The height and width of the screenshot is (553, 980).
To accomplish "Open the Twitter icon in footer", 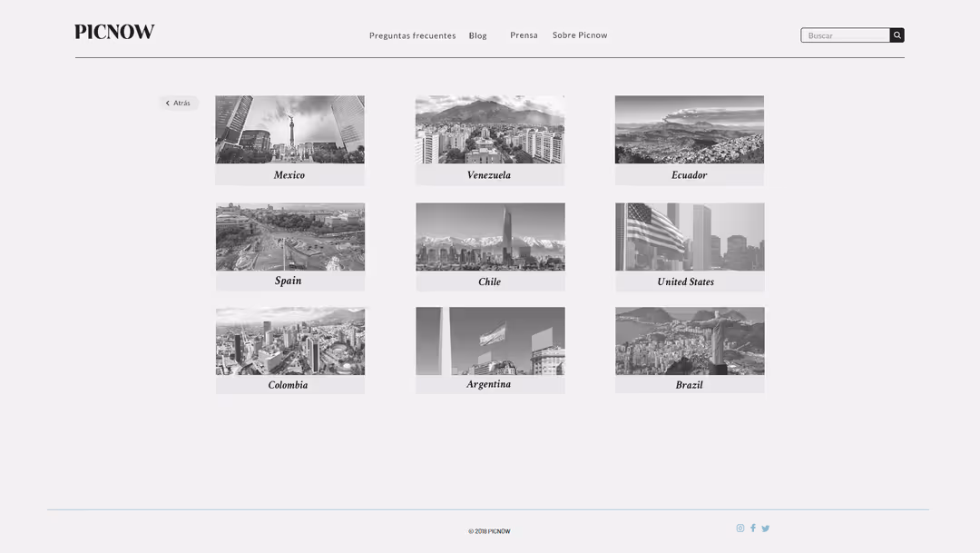I will pyautogui.click(x=765, y=528).
